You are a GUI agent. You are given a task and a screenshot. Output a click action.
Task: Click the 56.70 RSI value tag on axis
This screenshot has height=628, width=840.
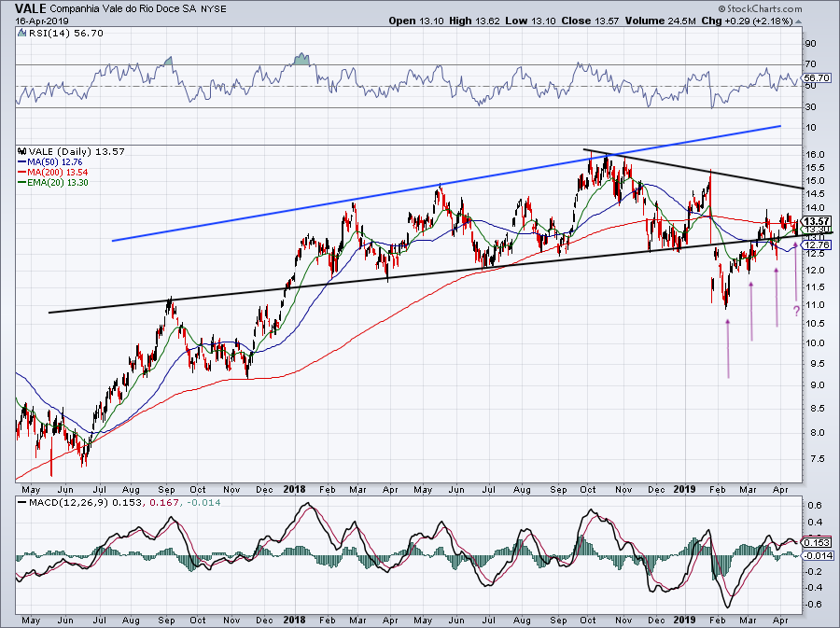click(818, 77)
